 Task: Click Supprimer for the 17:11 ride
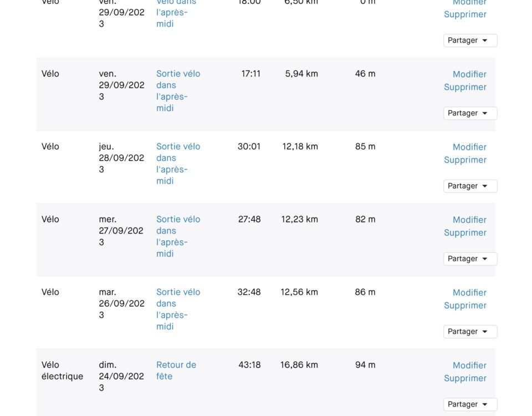click(x=465, y=87)
